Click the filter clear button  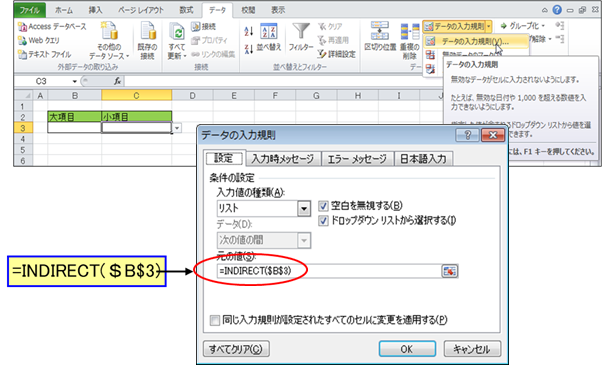(330, 26)
